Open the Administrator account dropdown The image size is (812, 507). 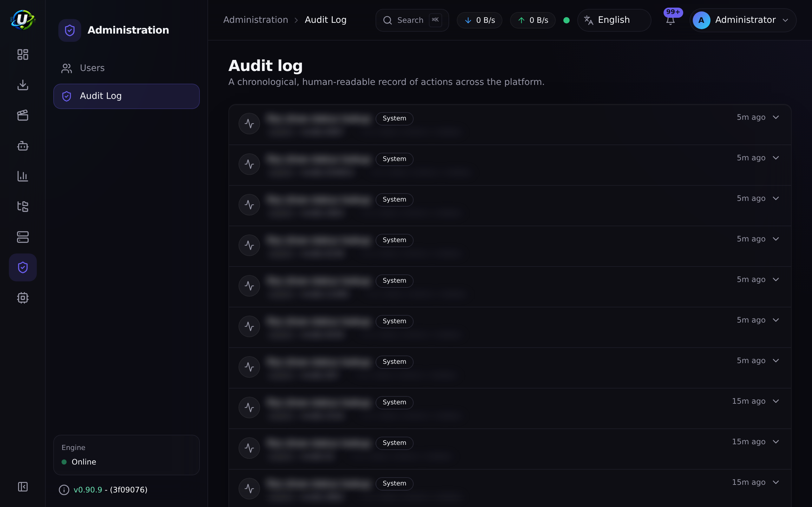(x=743, y=20)
